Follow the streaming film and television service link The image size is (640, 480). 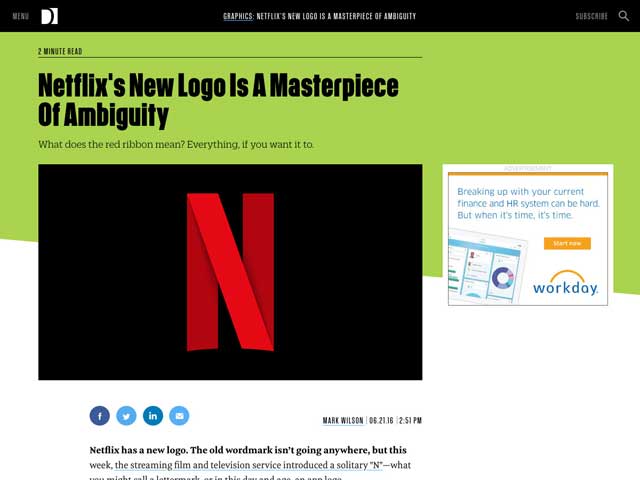pos(249,465)
